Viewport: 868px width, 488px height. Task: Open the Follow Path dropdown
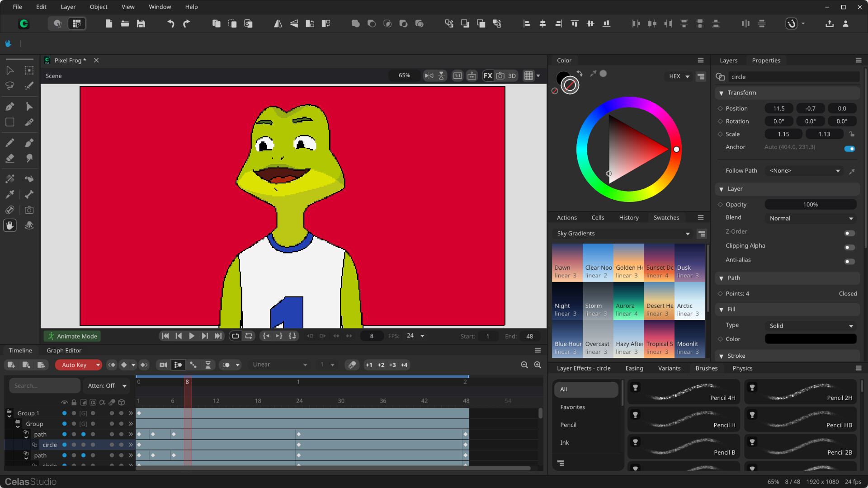804,171
